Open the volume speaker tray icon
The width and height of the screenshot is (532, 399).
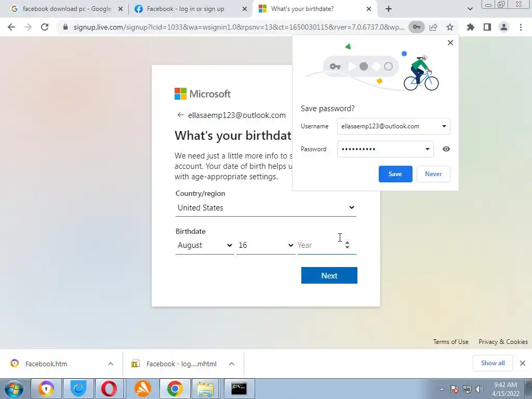click(480, 389)
